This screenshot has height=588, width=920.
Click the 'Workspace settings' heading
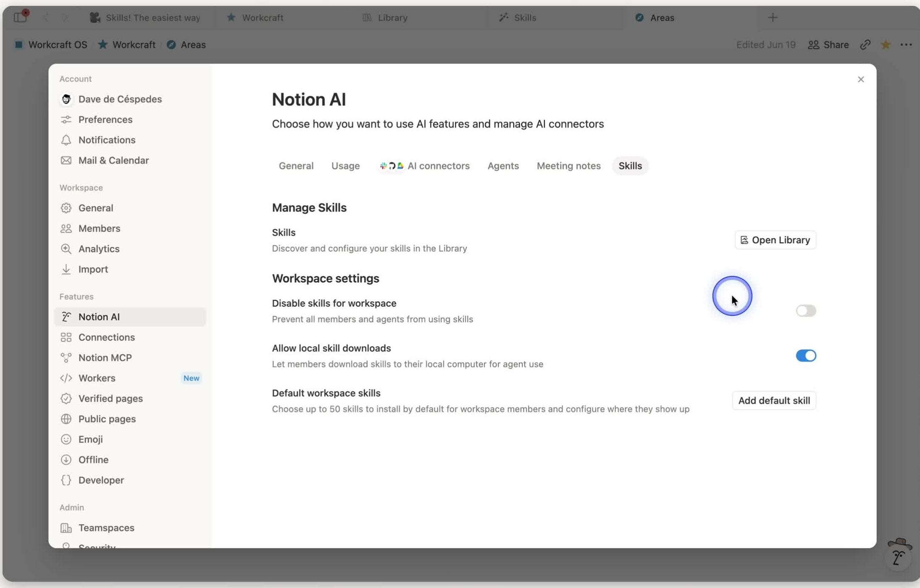click(325, 278)
